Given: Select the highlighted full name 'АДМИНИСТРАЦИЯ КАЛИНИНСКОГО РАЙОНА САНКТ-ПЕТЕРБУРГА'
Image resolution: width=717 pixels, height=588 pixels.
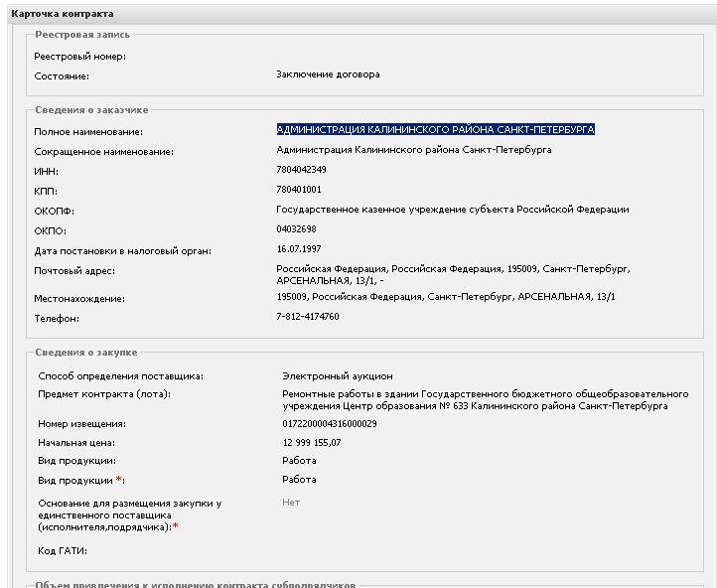Looking at the screenshot, I should [x=435, y=130].
